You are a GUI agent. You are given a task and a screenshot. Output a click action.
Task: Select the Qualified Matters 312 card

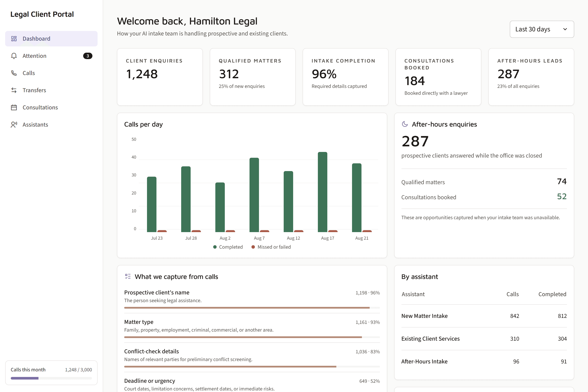pos(253,77)
